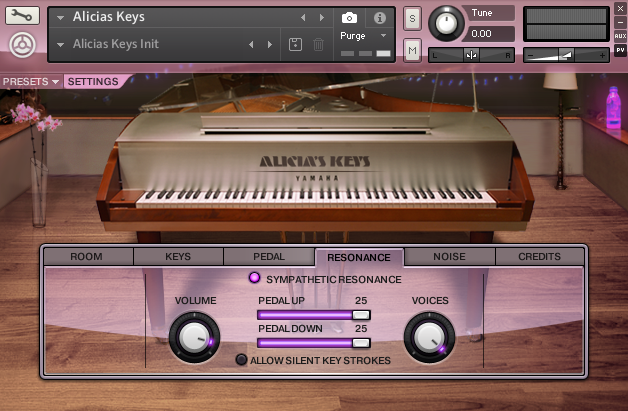Toggle the PV button
Image resolution: width=628 pixels, height=411 pixels.
click(x=620, y=50)
